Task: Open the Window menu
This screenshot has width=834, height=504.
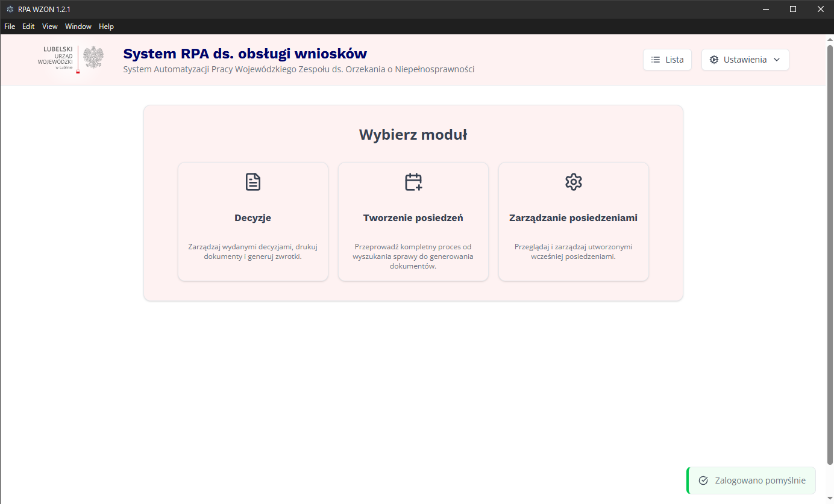Action: point(78,26)
